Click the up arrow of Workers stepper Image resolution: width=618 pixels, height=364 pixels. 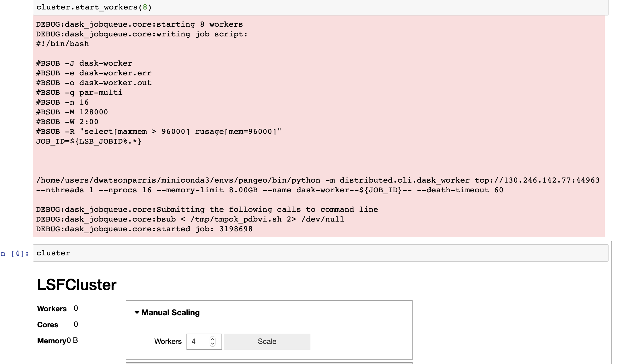[213, 339]
